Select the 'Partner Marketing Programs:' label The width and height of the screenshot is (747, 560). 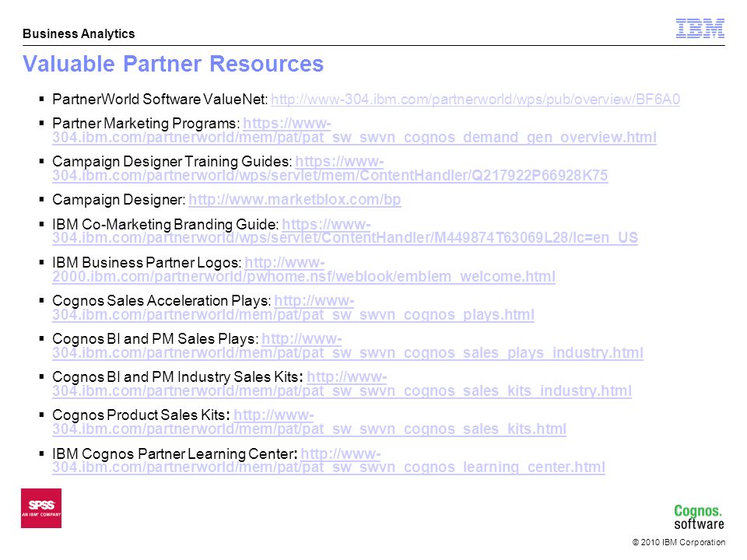tap(146, 124)
